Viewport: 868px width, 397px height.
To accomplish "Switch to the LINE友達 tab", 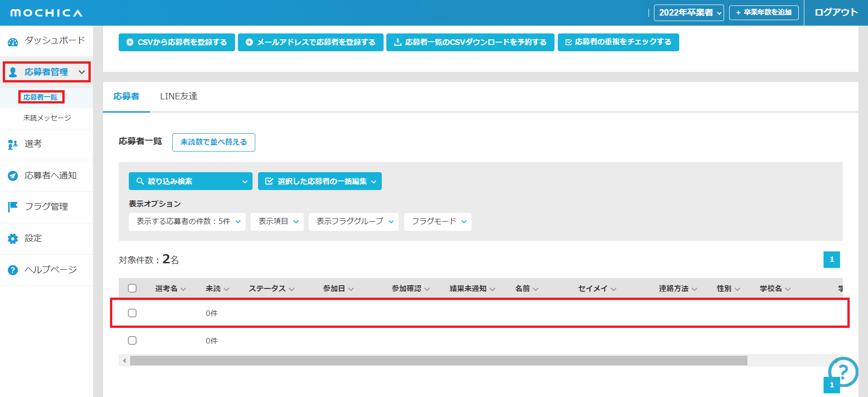I will 179,97.
